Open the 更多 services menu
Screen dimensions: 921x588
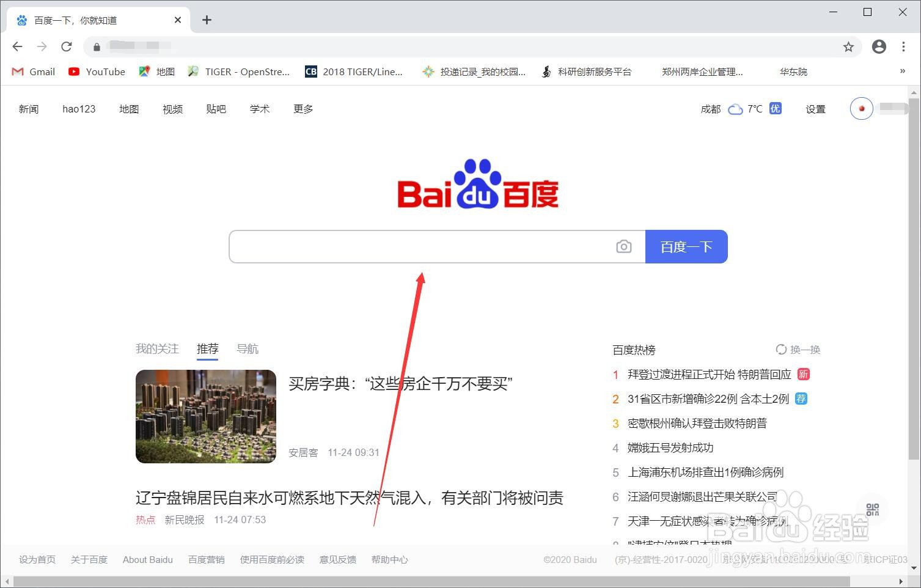click(303, 109)
